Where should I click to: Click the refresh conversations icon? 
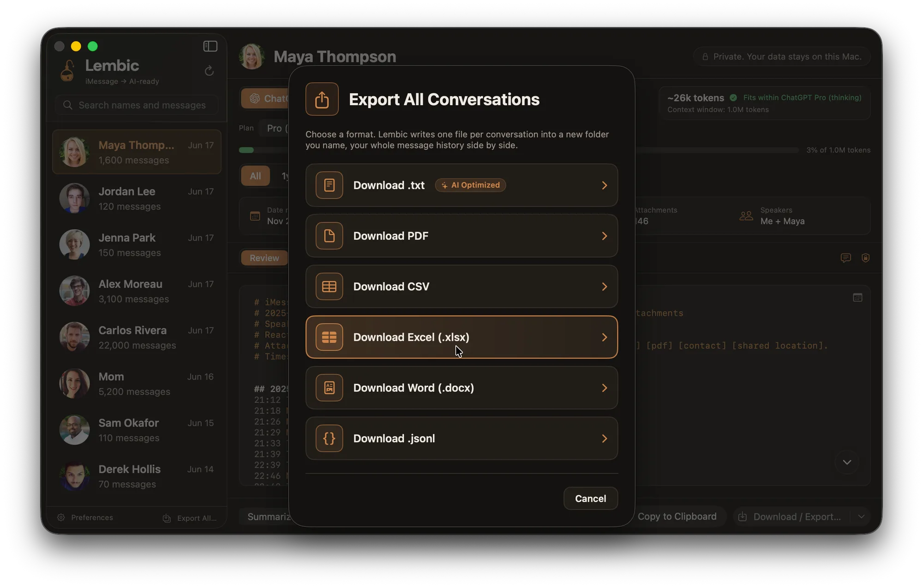click(209, 71)
